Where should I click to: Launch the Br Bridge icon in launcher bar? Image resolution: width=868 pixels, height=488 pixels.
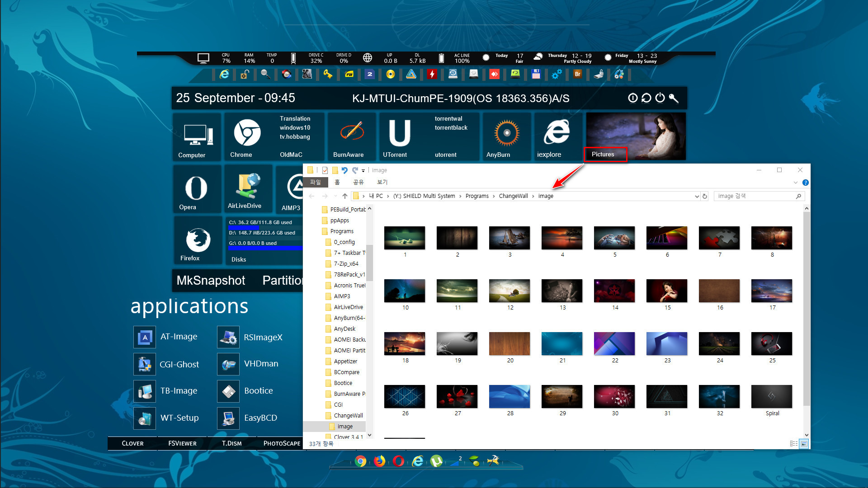point(577,74)
